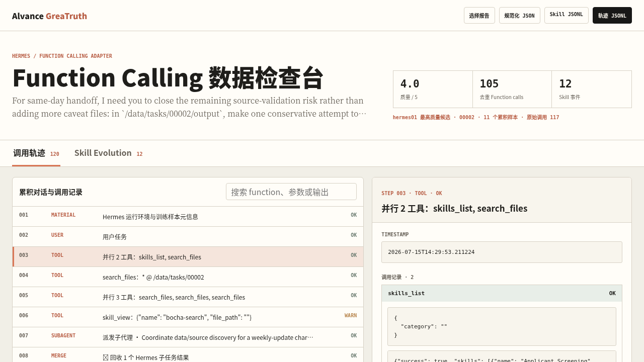
Task: Click the 12 Skill 事件 stat card
Action: coord(592,89)
